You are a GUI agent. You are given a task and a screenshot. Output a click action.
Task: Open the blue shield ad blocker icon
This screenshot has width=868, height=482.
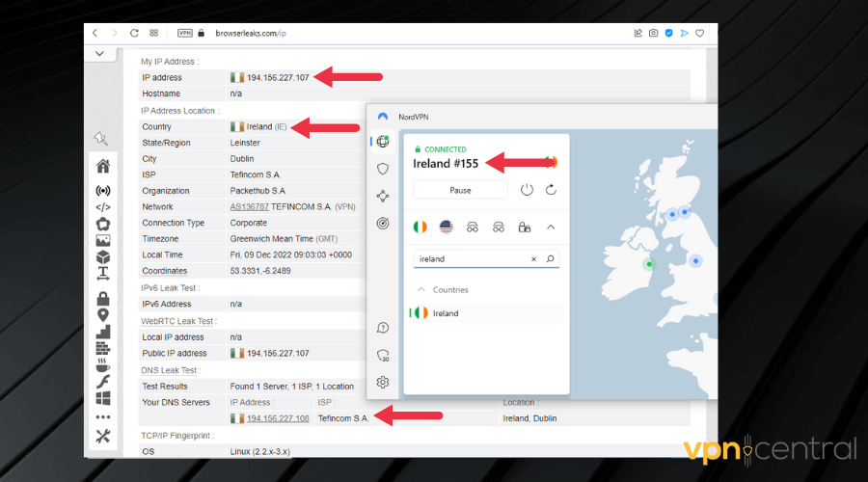tap(668, 33)
